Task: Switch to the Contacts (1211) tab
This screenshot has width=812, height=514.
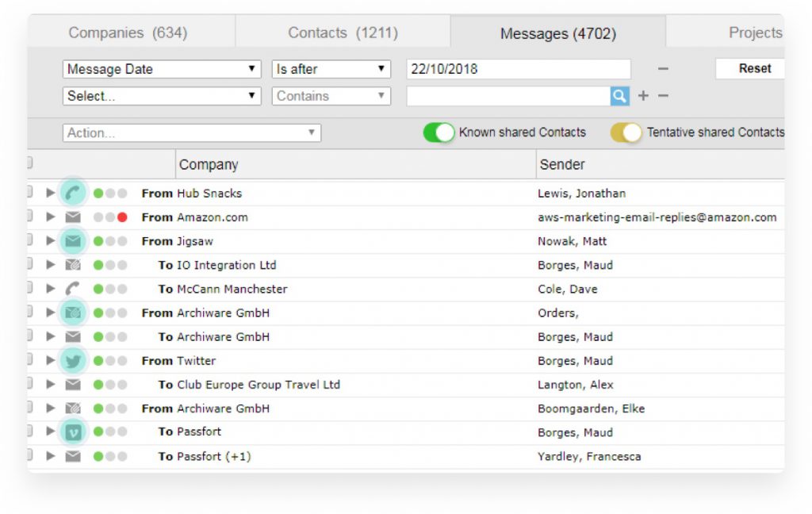Action: (x=343, y=33)
